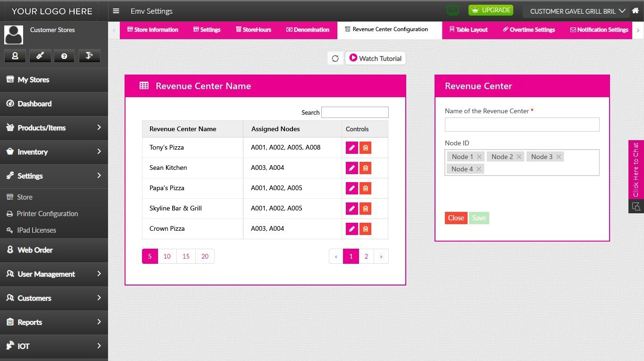This screenshot has height=361, width=644.
Task: Switch to the Store Information tab
Action: 153,30
